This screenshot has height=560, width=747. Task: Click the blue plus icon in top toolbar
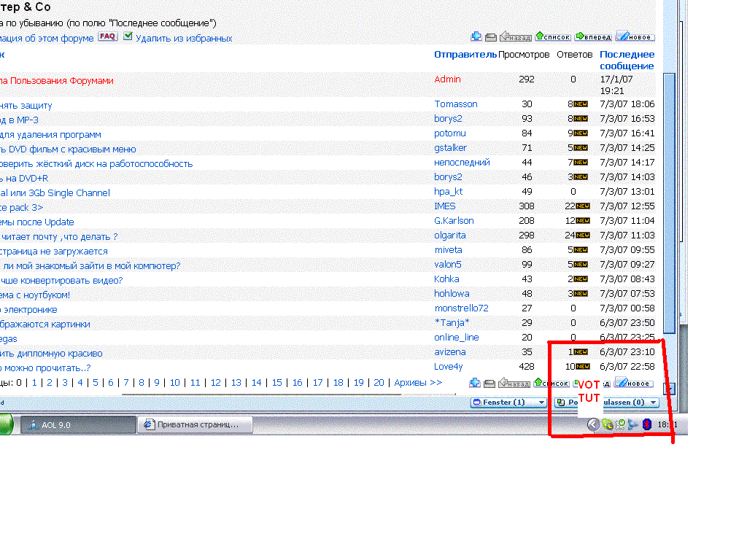pos(476,36)
